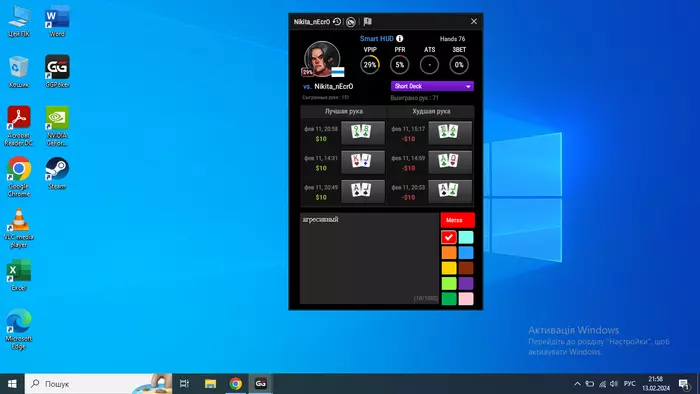This screenshot has width=700, height=394.
Task: Select the purple color tag
Action: [466, 283]
